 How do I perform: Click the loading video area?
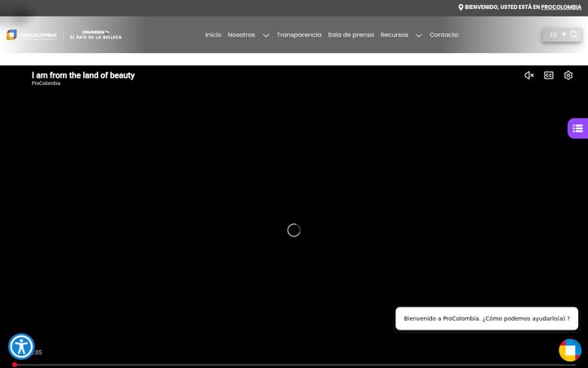coord(294,230)
